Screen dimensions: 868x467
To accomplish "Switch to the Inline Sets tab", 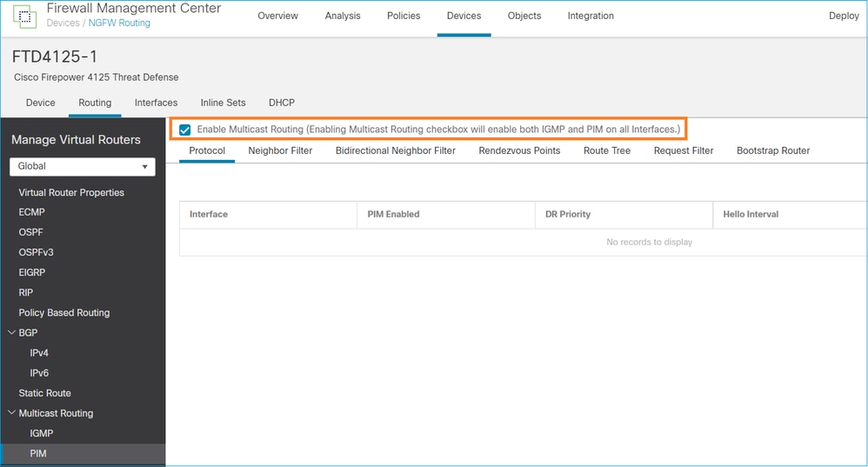I will pos(224,103).
